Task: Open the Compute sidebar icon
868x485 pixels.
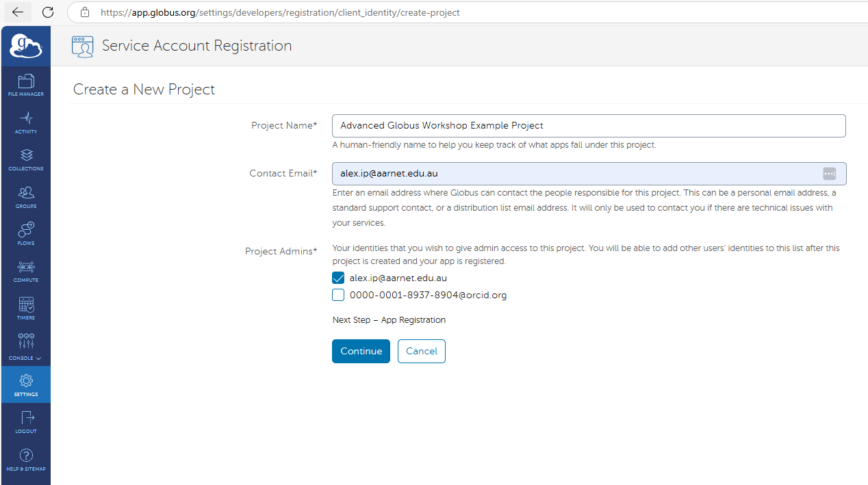Action: click(x=26, y=270)
